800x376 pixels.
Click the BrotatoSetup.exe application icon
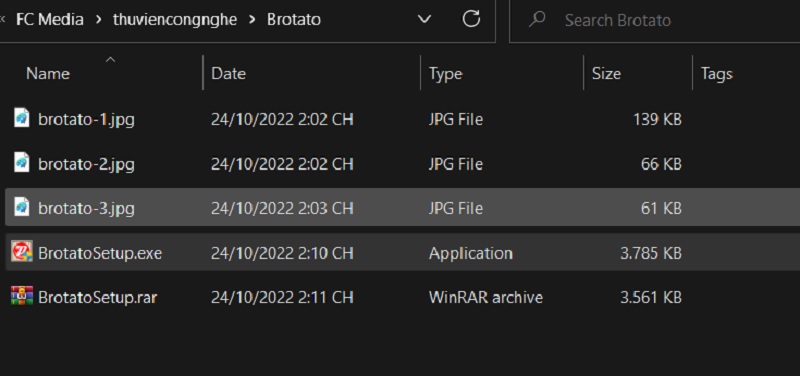pos(22,252)
